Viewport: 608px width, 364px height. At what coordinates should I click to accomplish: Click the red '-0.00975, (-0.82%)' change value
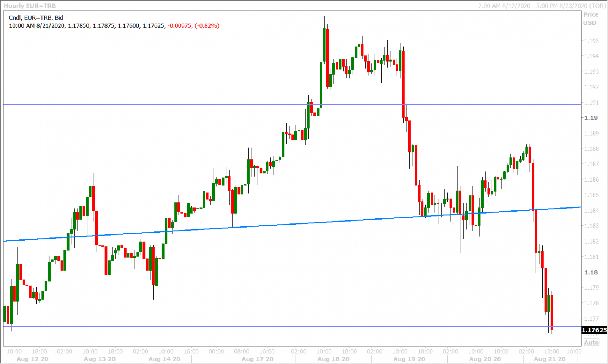pyautogui.click(x=194, y=26)
